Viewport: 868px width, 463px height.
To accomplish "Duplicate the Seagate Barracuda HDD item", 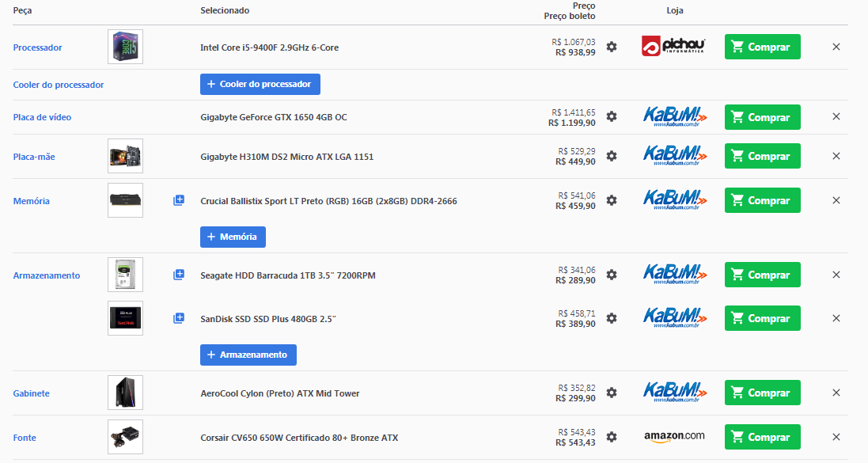I will tap(178, 275).
